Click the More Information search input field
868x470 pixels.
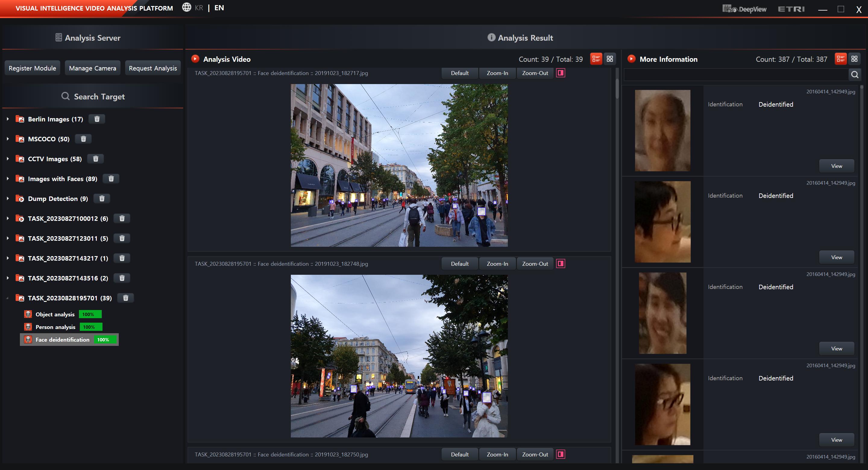point(736,74)
